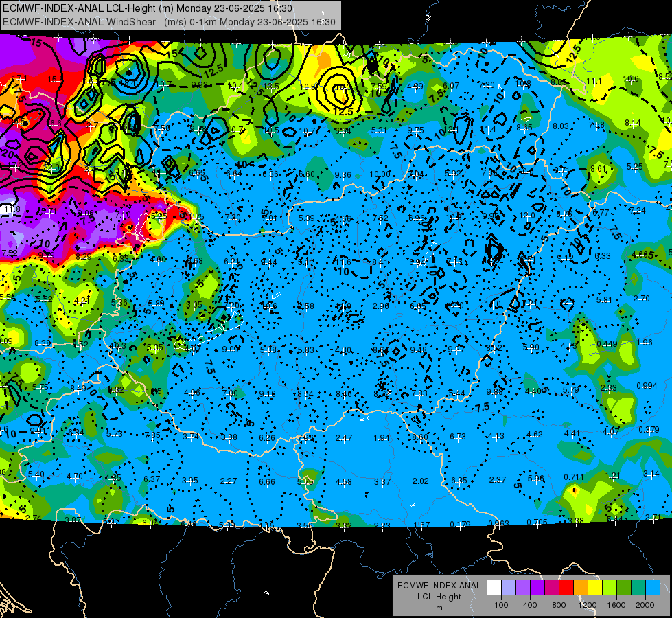672x618 pixels.
Task: Pick the medium purple legend swatch
Action: point(523,588)
